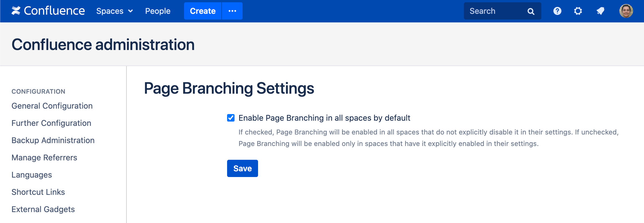
Task: Save the Page Branching settings
Action: 242,168
